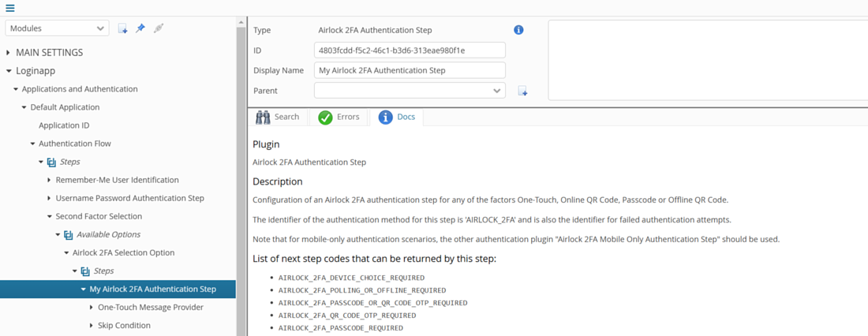Image resolution: width=868 pixels, height=336 pixels.
Task: Select the Docs tab
Action: (x=397, y=117)
